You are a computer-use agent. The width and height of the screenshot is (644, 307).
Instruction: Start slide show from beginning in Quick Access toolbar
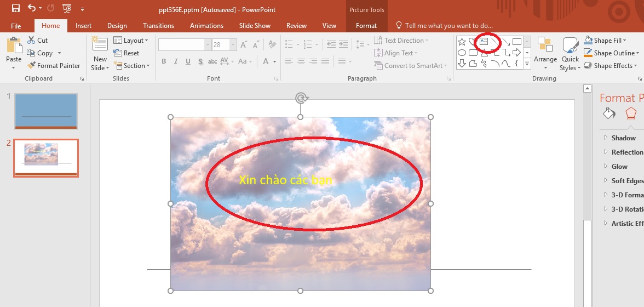67,8
